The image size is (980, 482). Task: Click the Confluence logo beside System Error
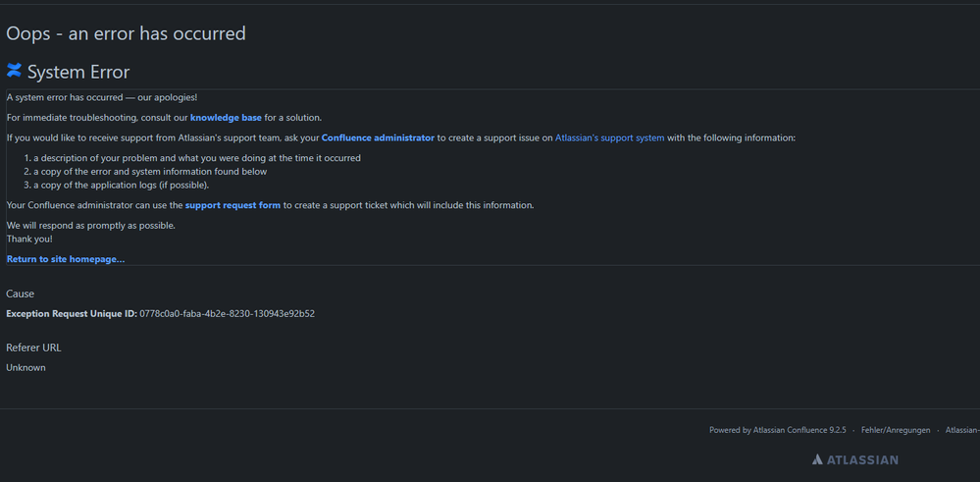[x=14, y=71]
